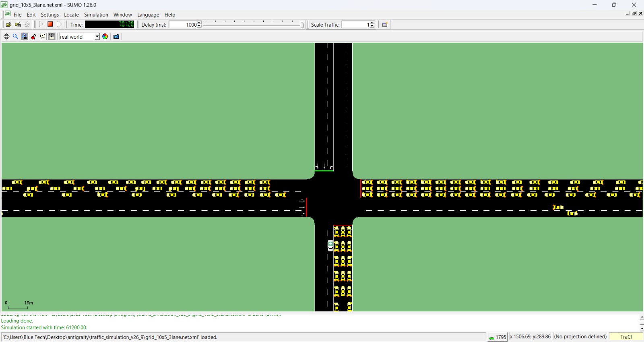Click the message log scroll up arrow

click(641, 318)
